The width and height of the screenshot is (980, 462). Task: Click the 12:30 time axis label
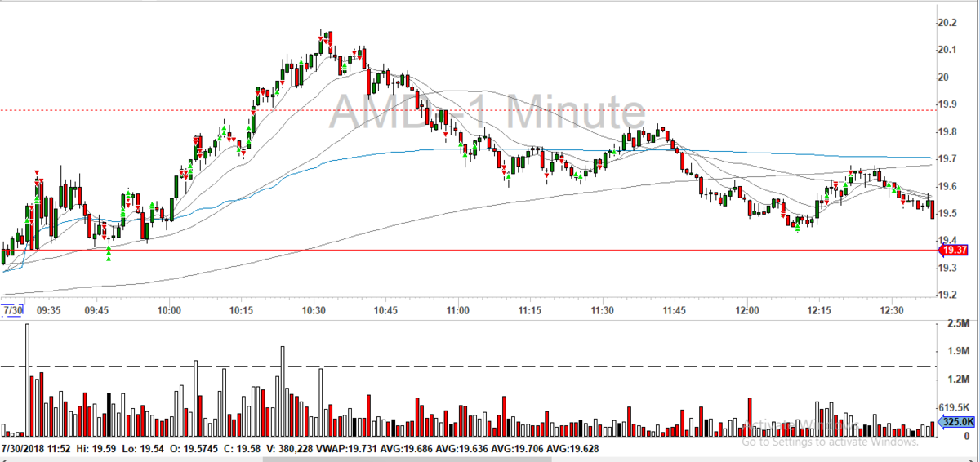[891, 310]
